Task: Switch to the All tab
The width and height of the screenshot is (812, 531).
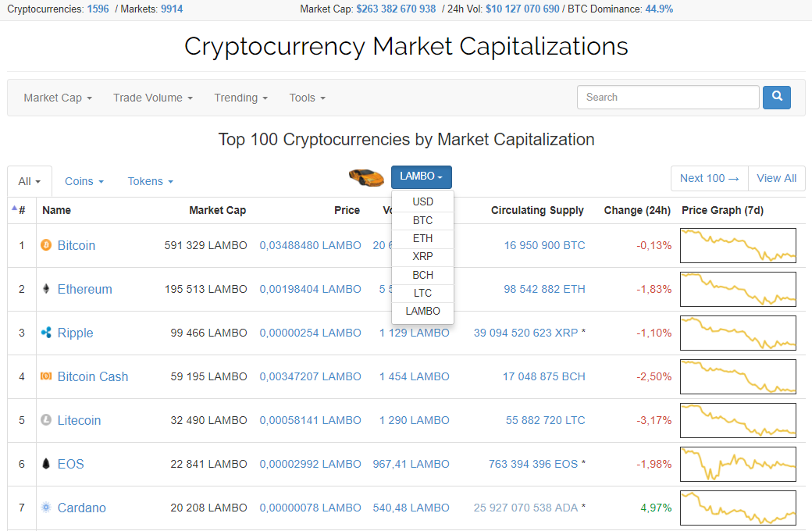Action: click(30, 181)
